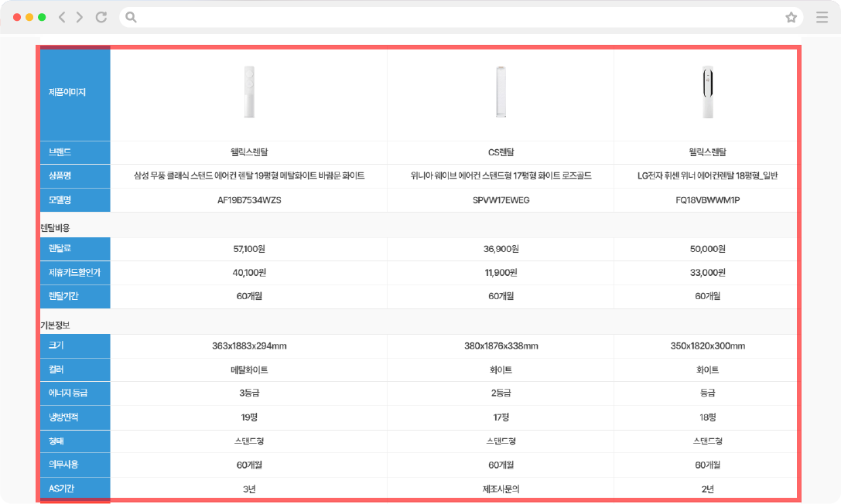
Task: Click model name AF19B7534WZS
Action: (249, 200)
